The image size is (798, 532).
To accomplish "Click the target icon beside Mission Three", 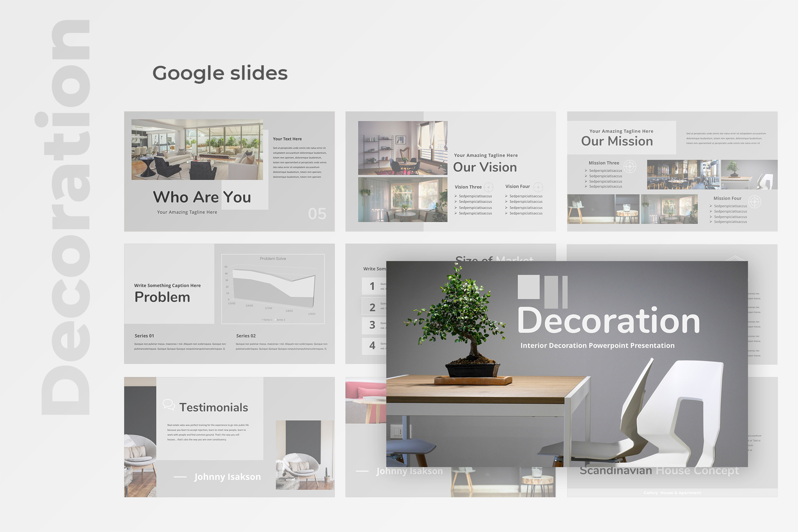I will tap(630, 166).
